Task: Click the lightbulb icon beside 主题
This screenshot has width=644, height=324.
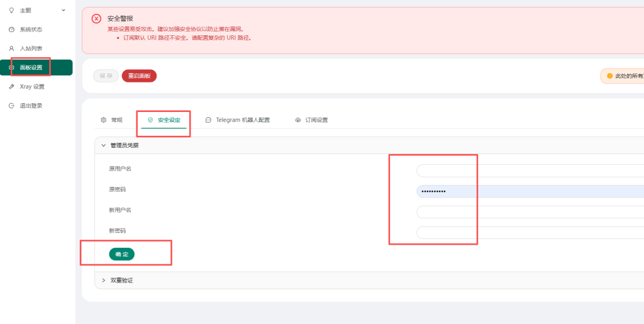Action: pos(11,10)
